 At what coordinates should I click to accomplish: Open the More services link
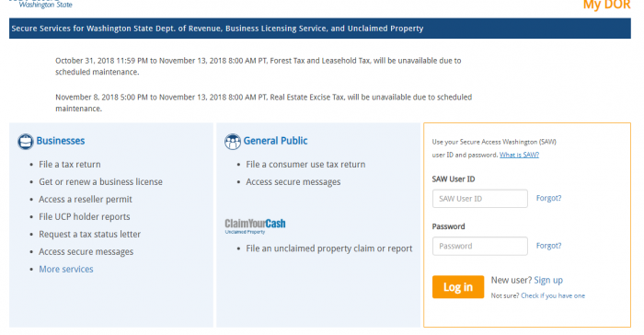[x=66, y=270]
